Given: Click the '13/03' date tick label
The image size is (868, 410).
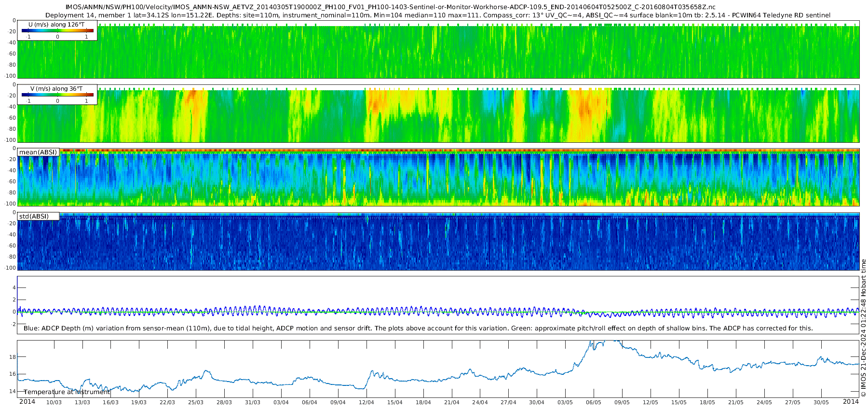Looking at the screenshot, I should click(82, 402).
